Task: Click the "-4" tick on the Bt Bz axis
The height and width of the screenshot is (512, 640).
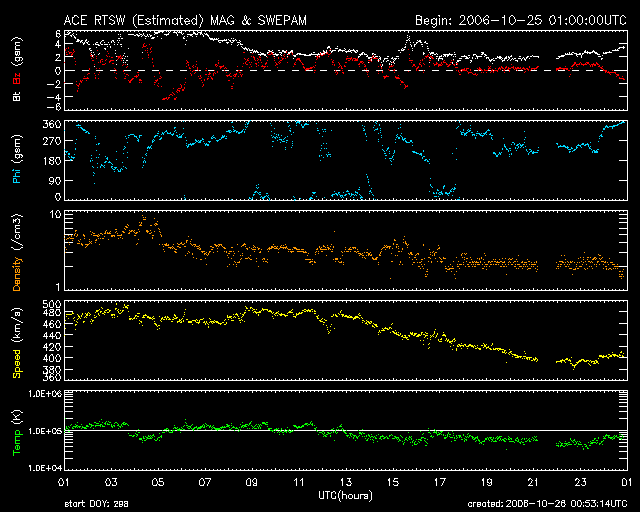Action: click(53, 97)
